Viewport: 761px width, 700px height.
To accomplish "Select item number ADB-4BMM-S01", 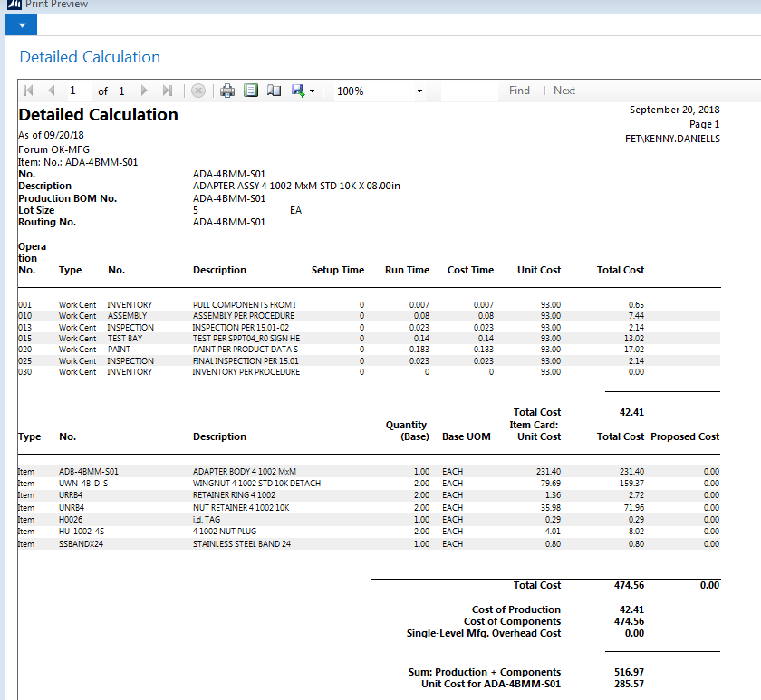I will (89, 472).
